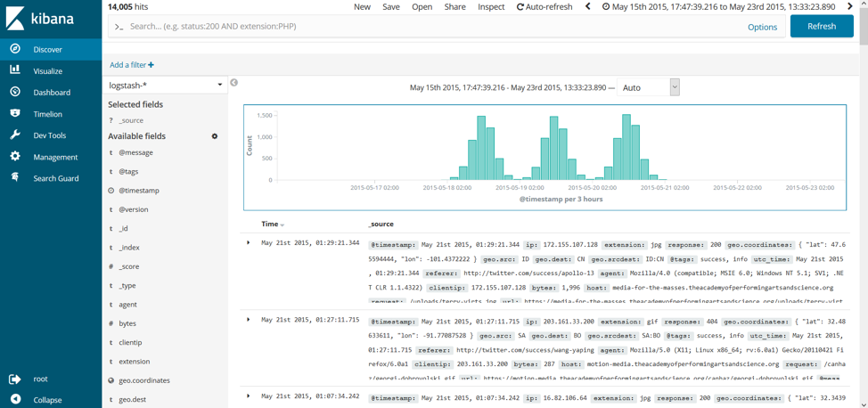Open Search Guard via sidebar icon
Image resolution: width=868 pixels, height=408 pixels.
(x=15, y=177)
